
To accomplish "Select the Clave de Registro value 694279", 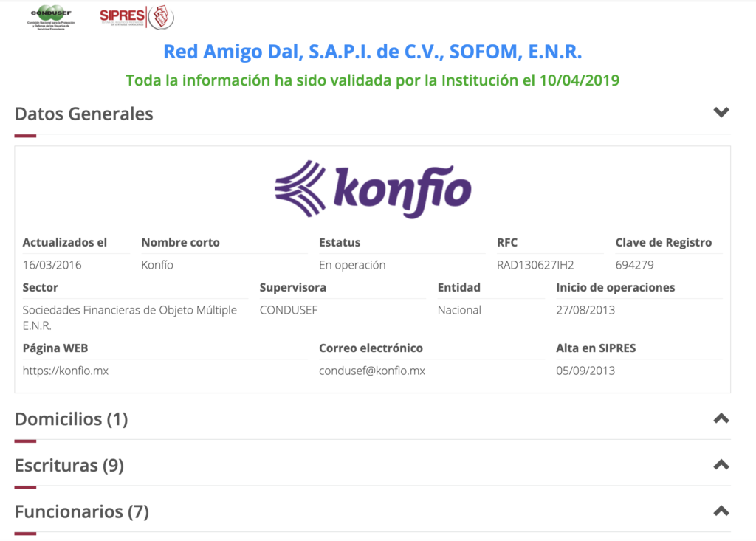I will click(634, 265).
